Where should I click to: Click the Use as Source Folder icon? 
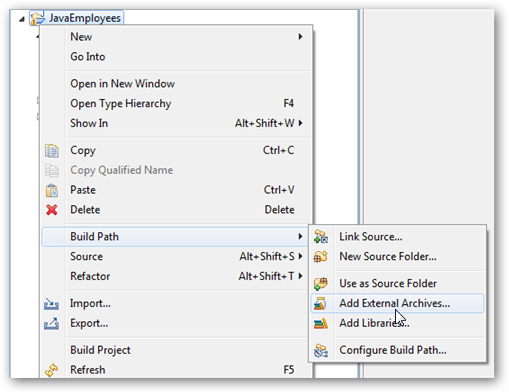tap(321, 283)
